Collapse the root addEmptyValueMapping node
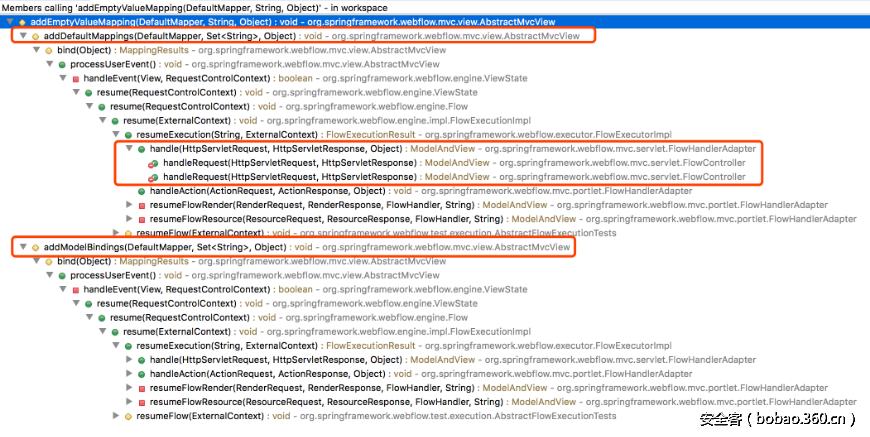The height and width of the screenshot is (437, 870). click(8, 21)
